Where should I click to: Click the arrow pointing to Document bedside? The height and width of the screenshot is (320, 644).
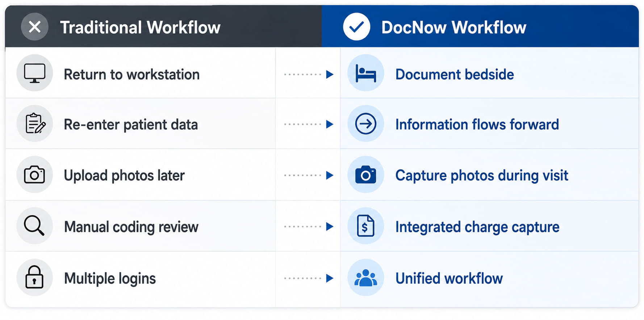(309, 75)
